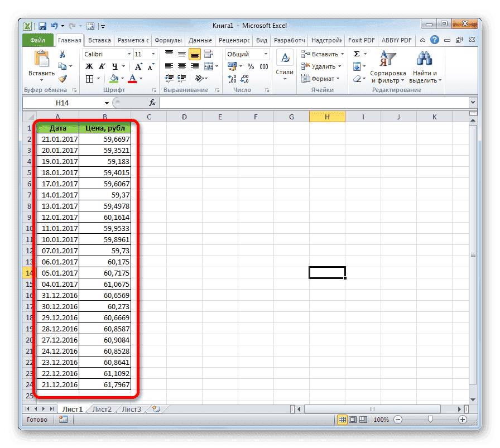Open the Общий number format dropdown
The height and width of the screenshot is (448, 500).
(x=266, y=54)
